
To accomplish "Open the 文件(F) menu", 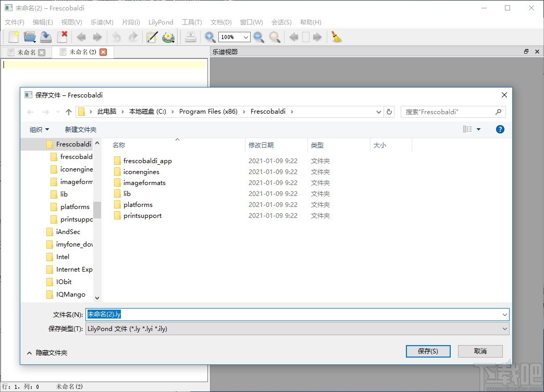I will 15,22.
